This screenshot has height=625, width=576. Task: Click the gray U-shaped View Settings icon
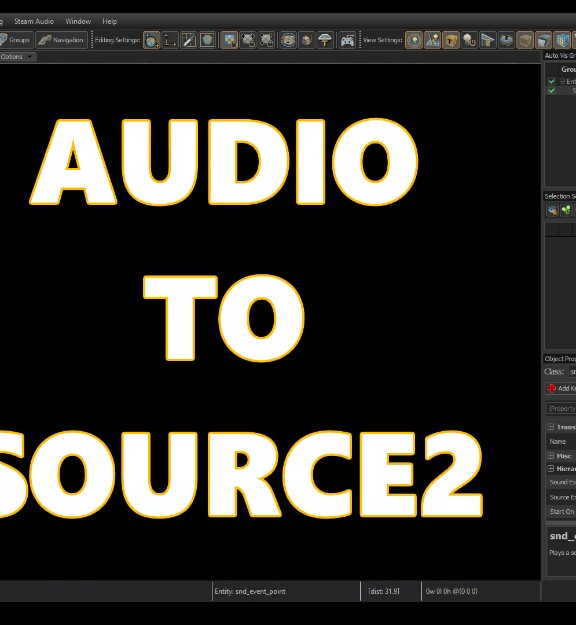point(506,40)
